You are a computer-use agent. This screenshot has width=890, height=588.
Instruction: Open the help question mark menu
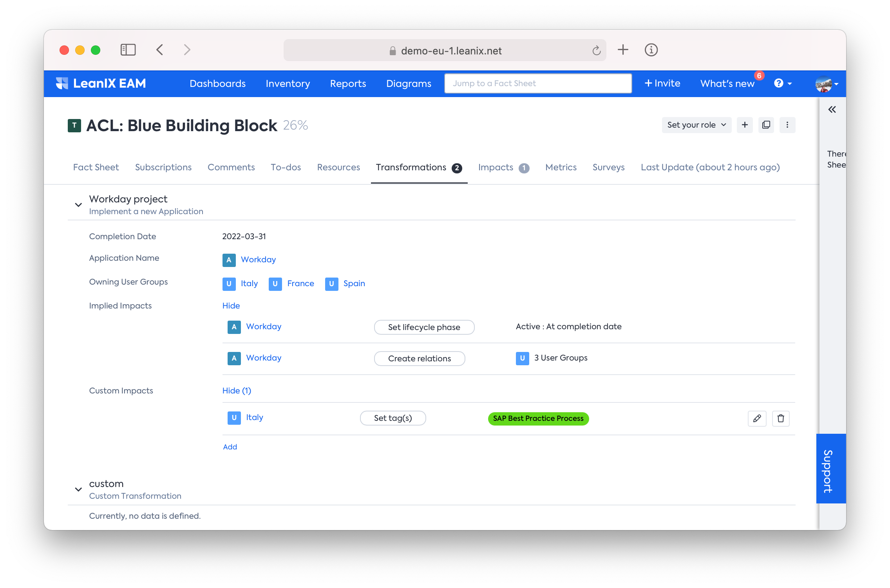[783, 83]
